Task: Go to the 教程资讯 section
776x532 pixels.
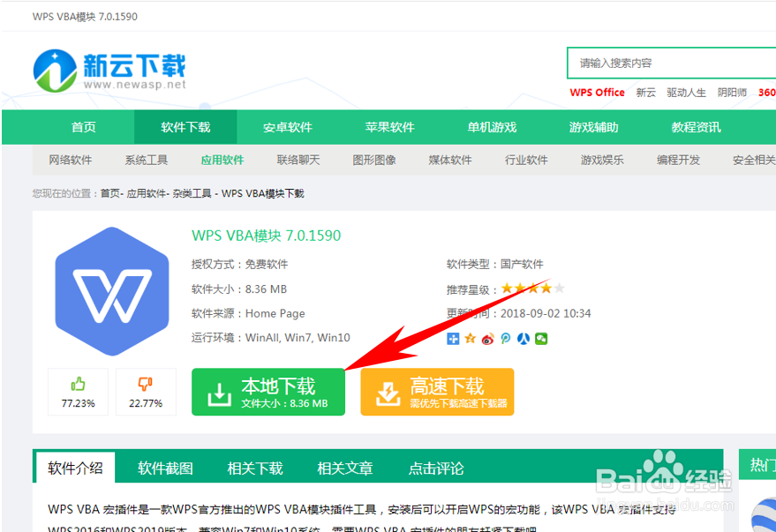Action: [697, 127]
